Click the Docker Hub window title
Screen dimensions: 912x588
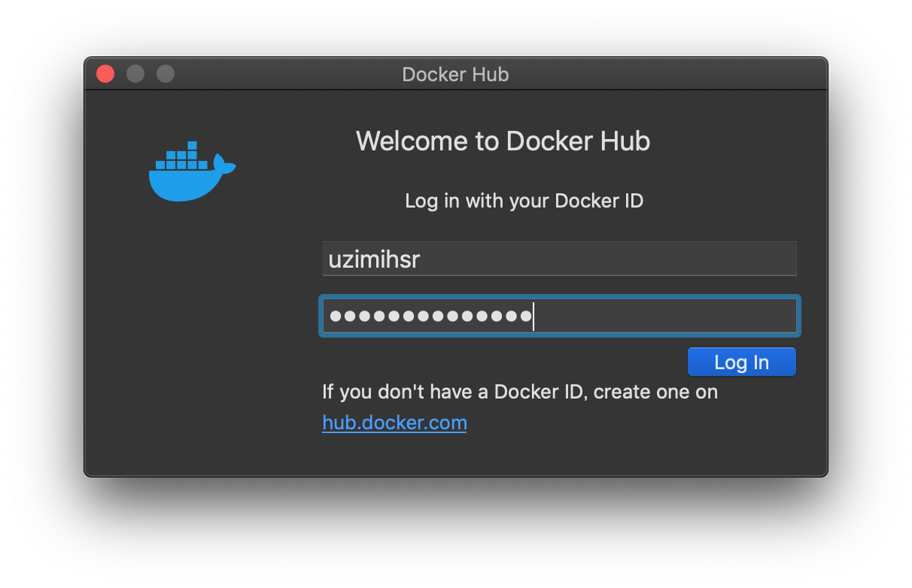455,74
